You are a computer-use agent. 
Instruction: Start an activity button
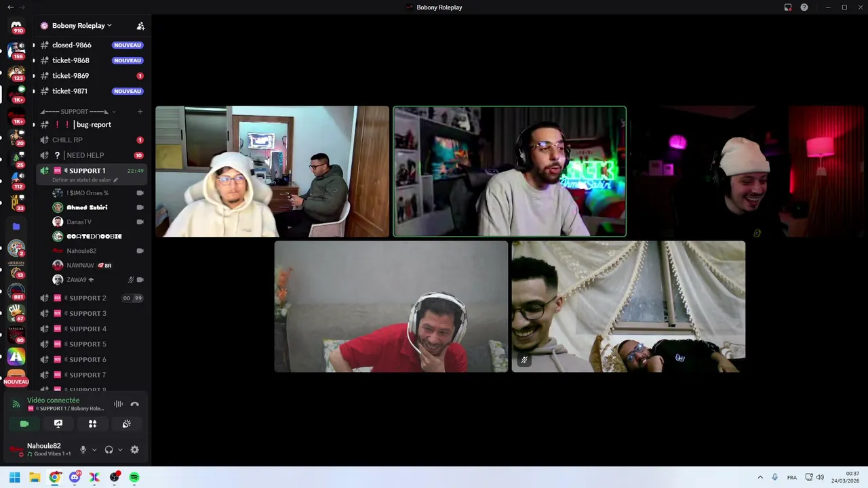92,424
